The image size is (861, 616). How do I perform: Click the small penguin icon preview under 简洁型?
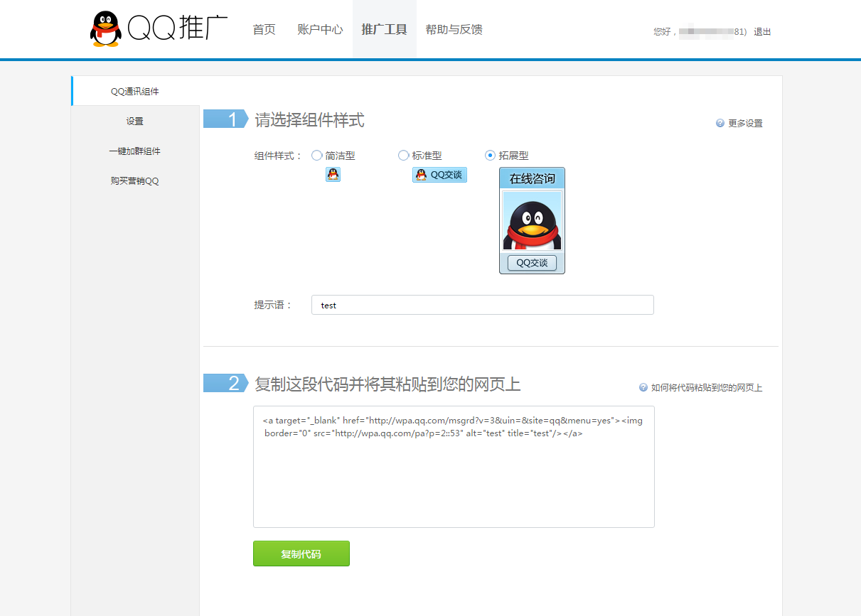click(x=333, y=174)
